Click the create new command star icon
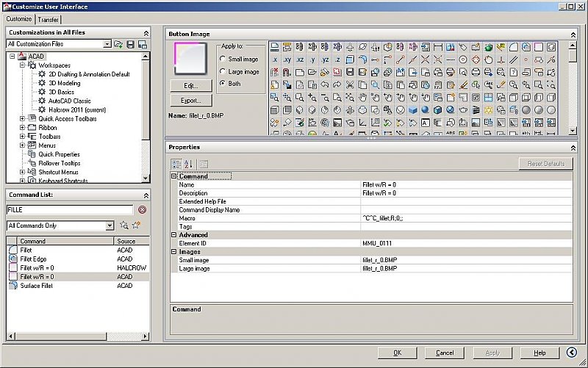This screenshot has width=588, height=368. (136, 226)
